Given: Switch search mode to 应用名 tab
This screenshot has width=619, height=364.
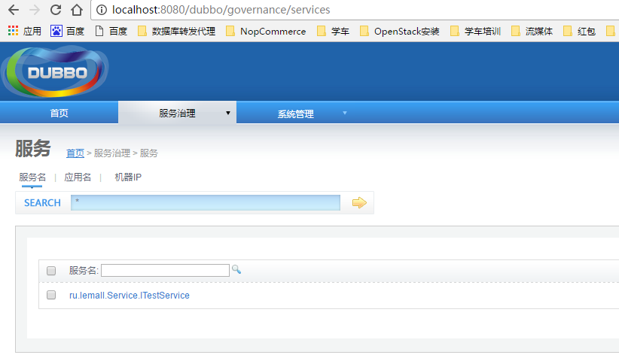Looking at the screenshot, I should [78, 177].
